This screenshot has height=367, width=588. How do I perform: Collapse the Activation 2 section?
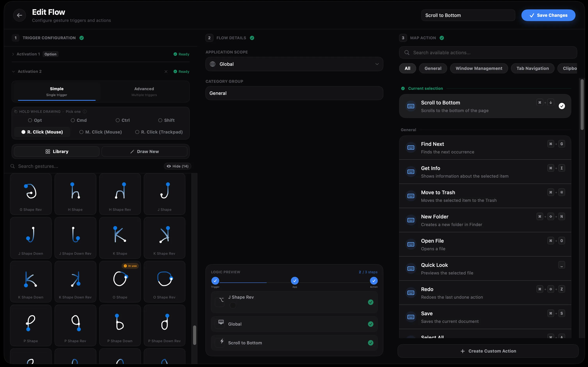click(13, 72)
